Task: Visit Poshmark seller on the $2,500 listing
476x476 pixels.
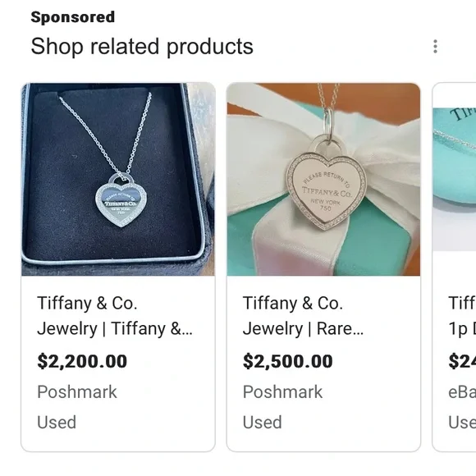Action: (x=282, y=392)
